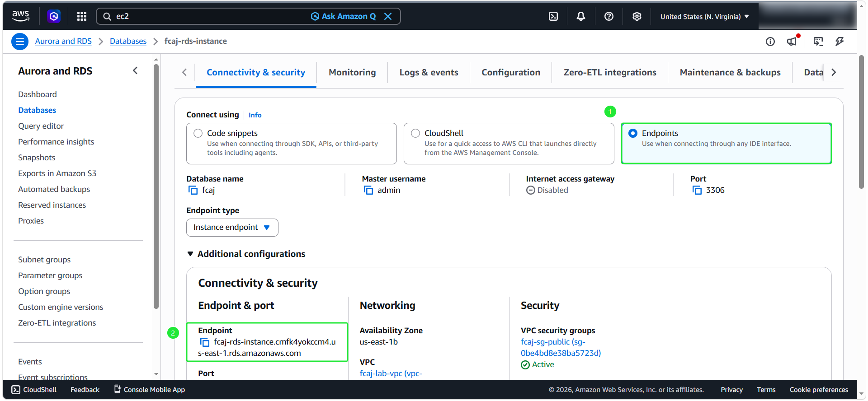Open Query editor in the sidebar
The width and height of the screenshot is (868, 401).
click(x=41, y=126)
